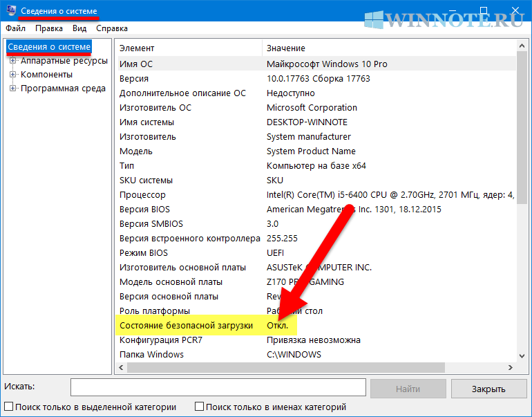Select Версия основной платы row
532x417 pixels.
317,297
